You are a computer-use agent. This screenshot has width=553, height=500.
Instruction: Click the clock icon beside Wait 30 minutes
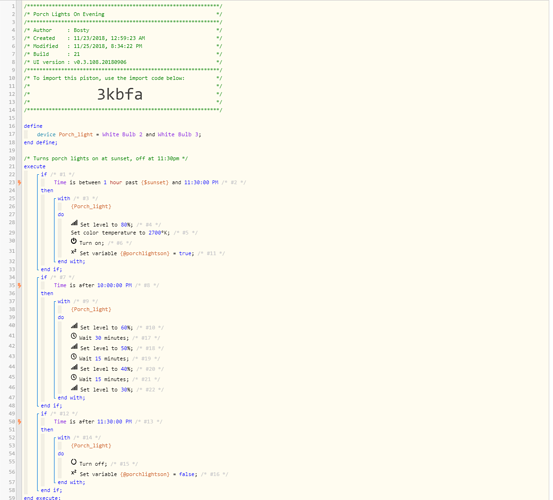coord(74,336)
